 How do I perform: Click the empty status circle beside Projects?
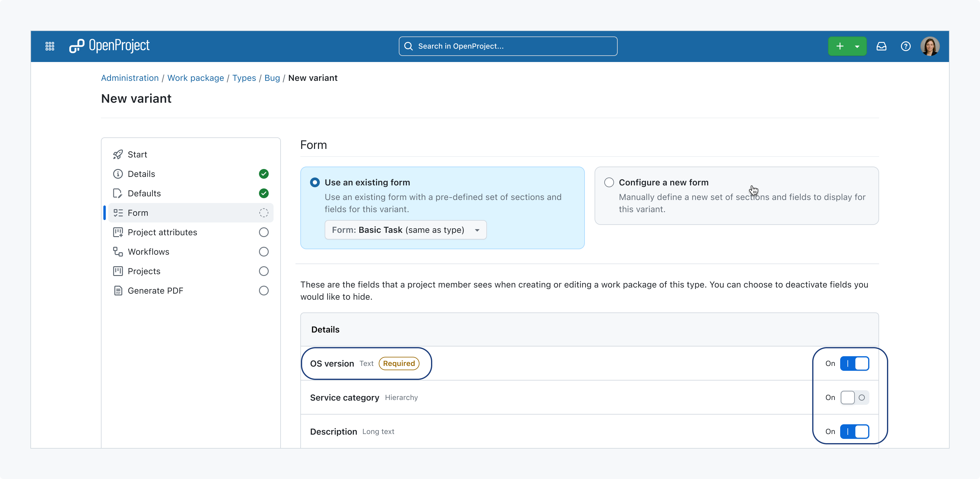point(264,271)
